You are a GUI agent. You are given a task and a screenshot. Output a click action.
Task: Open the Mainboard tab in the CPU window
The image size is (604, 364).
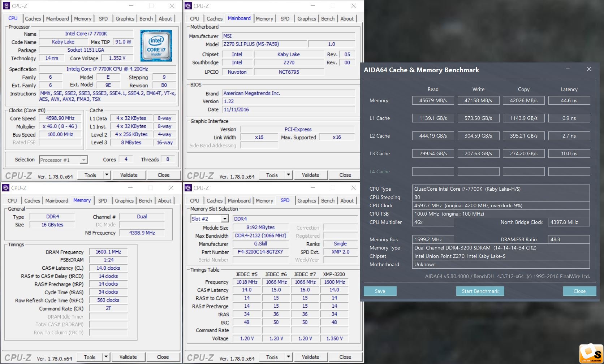point(57,18)
